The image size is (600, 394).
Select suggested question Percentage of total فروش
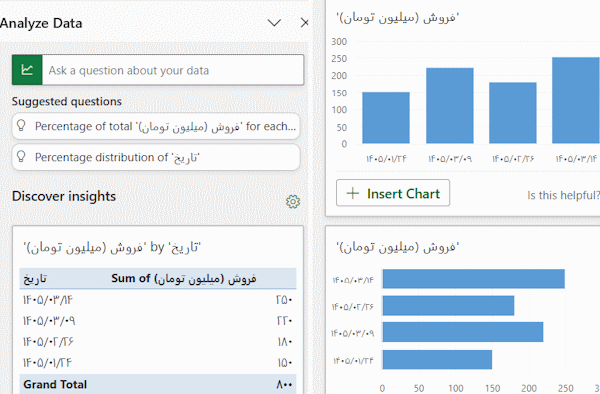click(156, 126)
